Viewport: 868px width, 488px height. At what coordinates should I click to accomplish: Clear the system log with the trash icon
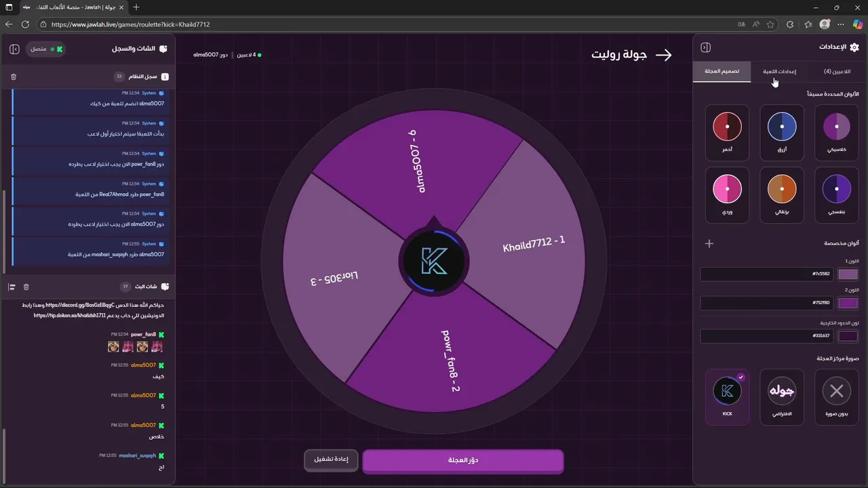[14, 77]
